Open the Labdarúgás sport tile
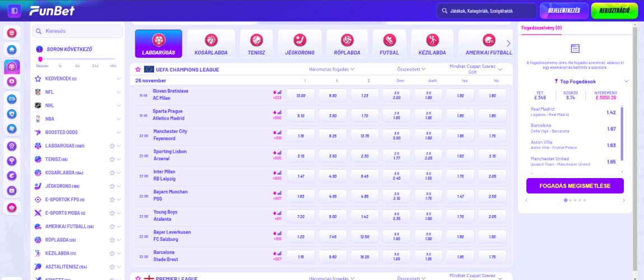 158,44
